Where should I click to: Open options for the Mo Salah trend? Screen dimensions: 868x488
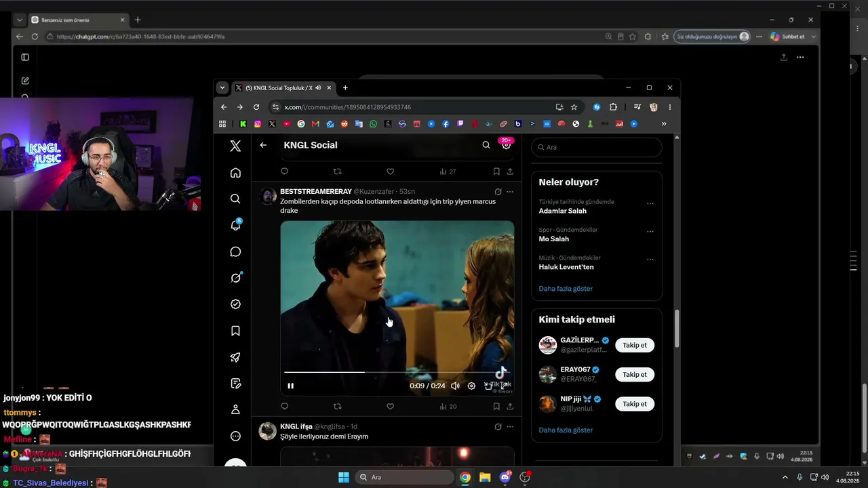pyautogui.click(x=650, y=231)
